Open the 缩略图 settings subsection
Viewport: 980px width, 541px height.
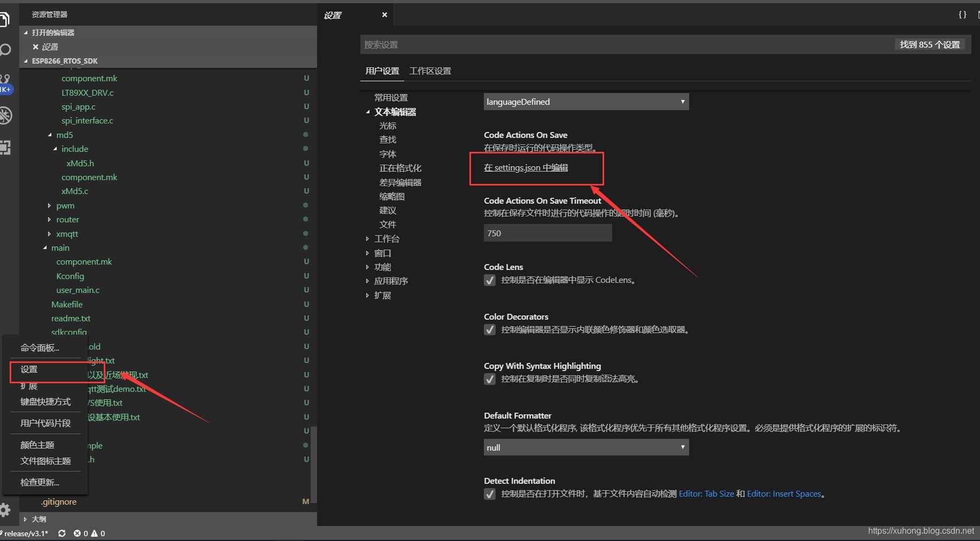coord(392,197)
